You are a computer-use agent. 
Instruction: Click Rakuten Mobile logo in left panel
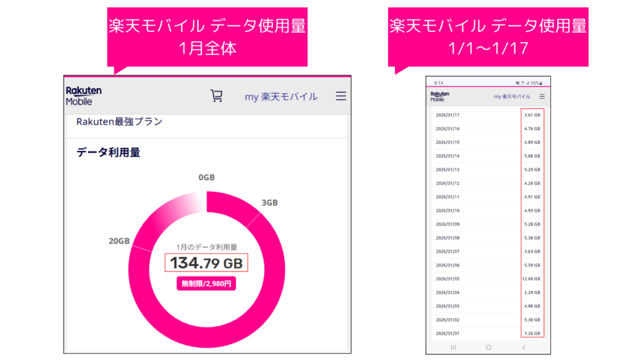[84, 96]
